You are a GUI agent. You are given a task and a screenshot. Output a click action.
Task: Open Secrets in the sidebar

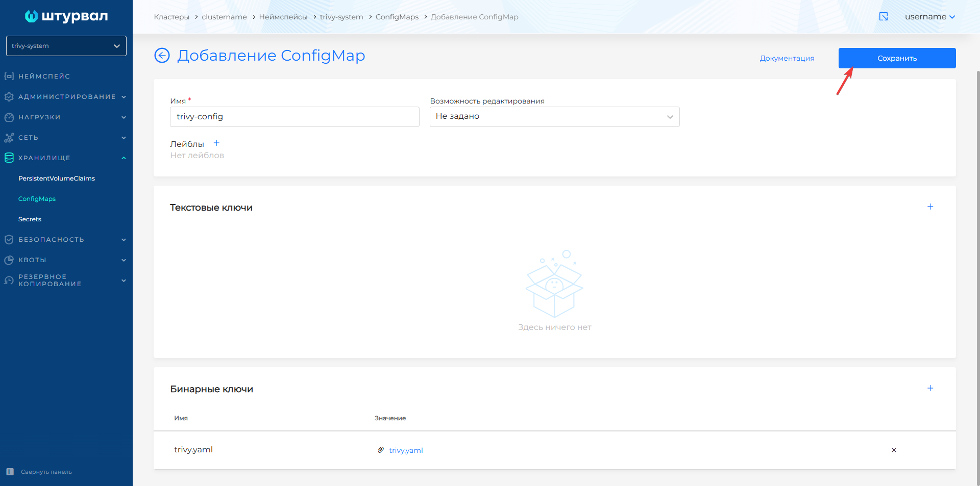coord(29,219)
